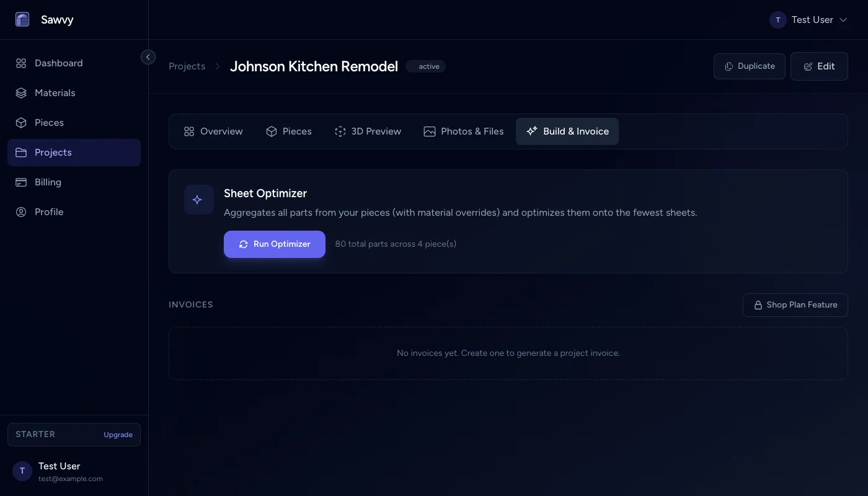This screenshot has width=868, height=496.
Task: Click the breadcrumb chevron separator
Action: (218, 66)
